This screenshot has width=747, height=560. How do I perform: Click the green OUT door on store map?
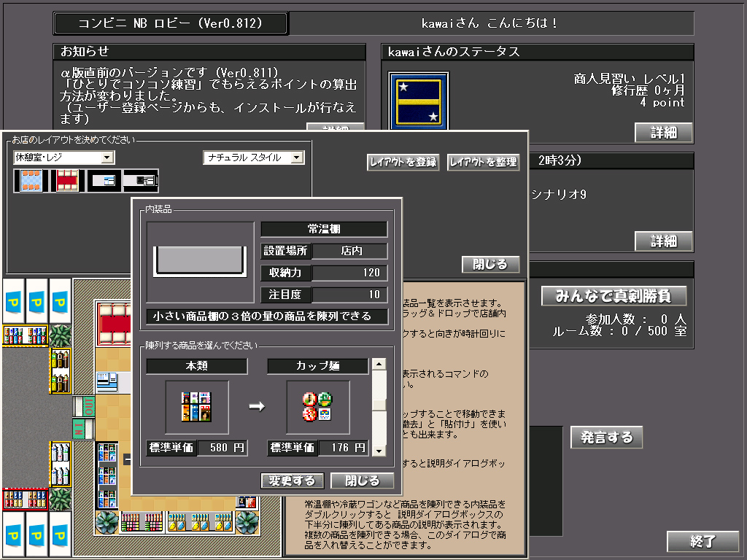point(84,405)
